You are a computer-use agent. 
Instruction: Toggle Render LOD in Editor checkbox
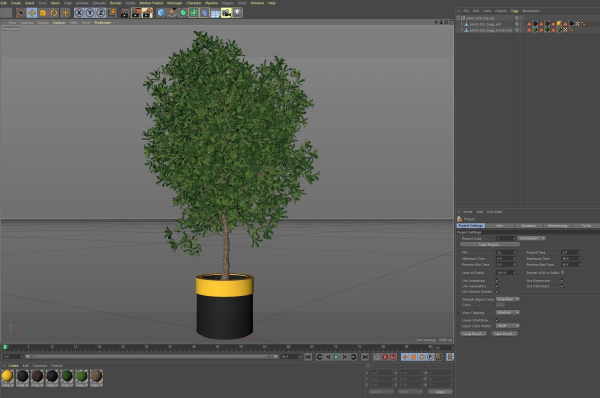coord(562,272)
